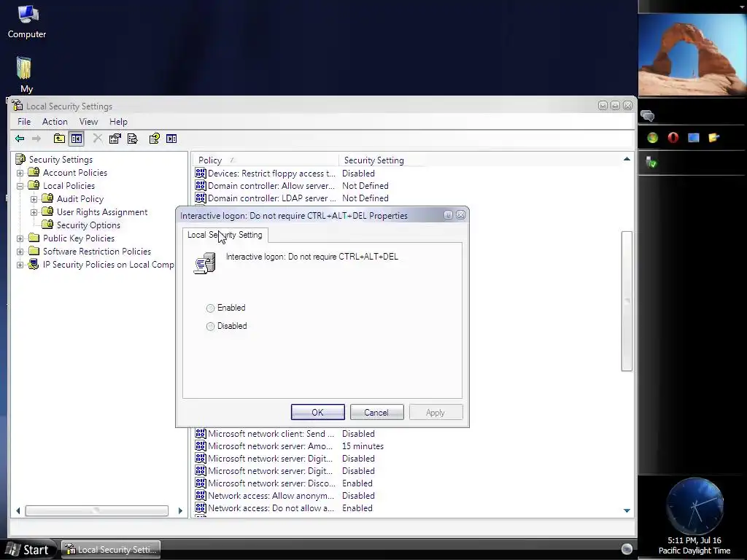
Task: Select the Audit Policy tree item
Action: pos(80,199)
